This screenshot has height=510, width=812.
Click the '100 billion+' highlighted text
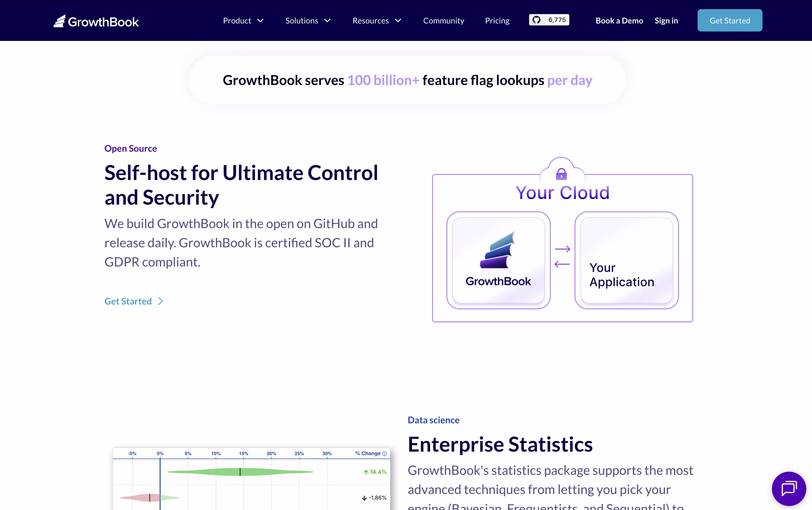(383, 80)
